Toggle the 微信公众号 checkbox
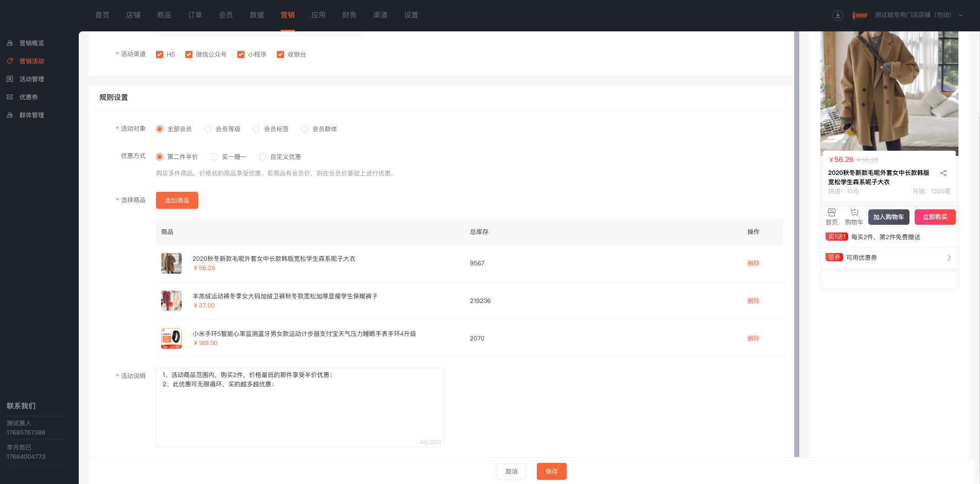The height and width of the screenshot is (484, 980). pyautogui.click(x=189, y=55)
